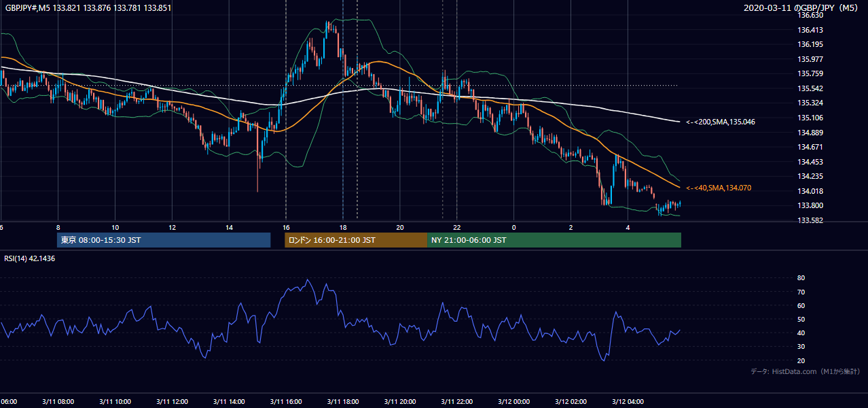Click bottom time label 3/11 14:00
The image size is (868, 408).
[229, 402]
